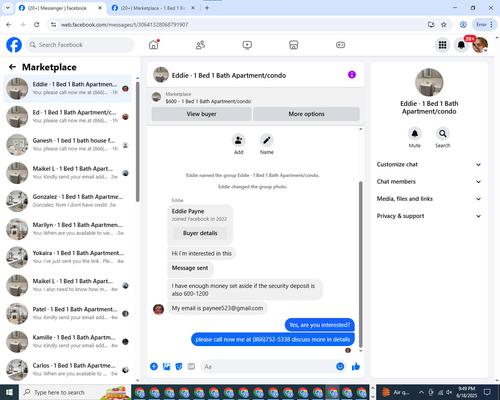Viewport: 500px width, 400px height.
Task: Click the taskbar Type here to search box
Action: point(76,392)
